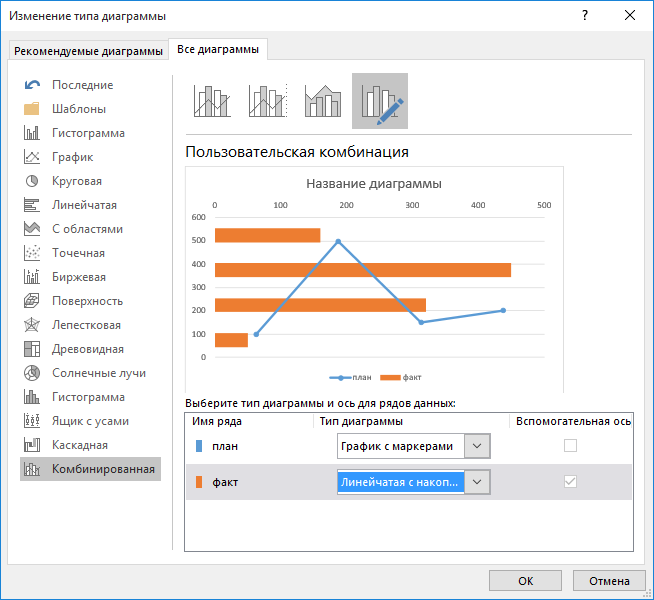Select the факт series name text
The image size is (654, 600).
(225, 482)
